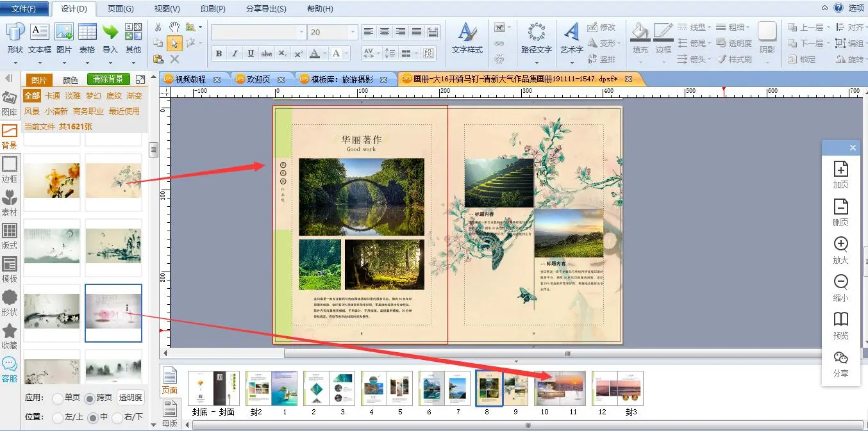Viewport: 868px width, 431px height.
Task: Switch to the 颜色 color tab
Action: coord(71,80)
